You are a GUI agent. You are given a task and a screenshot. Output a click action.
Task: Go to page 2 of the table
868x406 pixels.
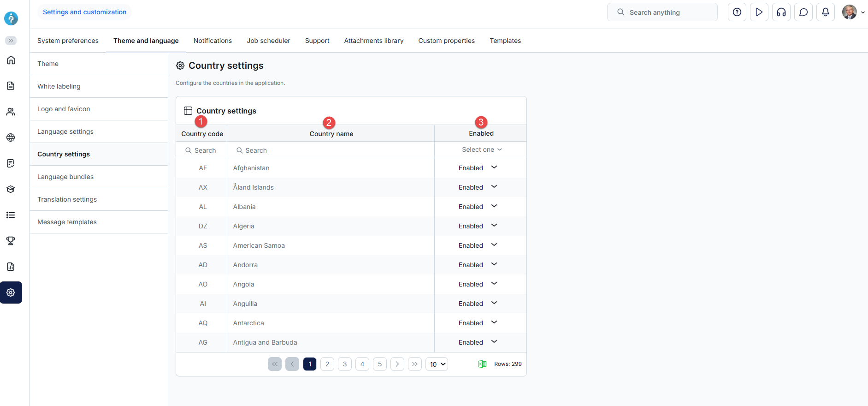pos(327,364)
